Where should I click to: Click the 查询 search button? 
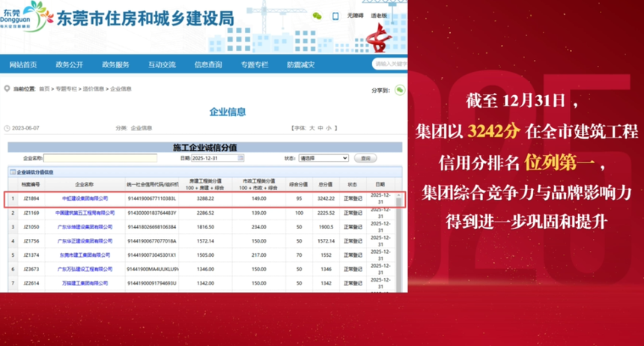(x=365, y=158)
